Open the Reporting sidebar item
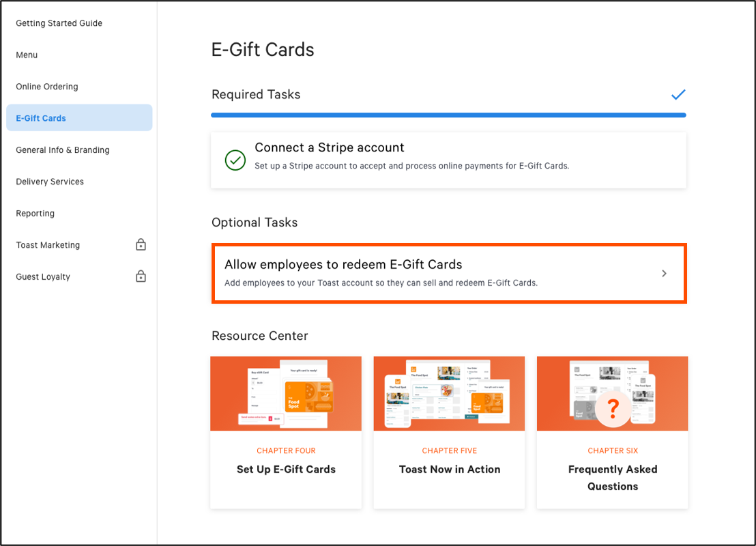This screenshot has height=546, width=756. click(x=35, y=214)
